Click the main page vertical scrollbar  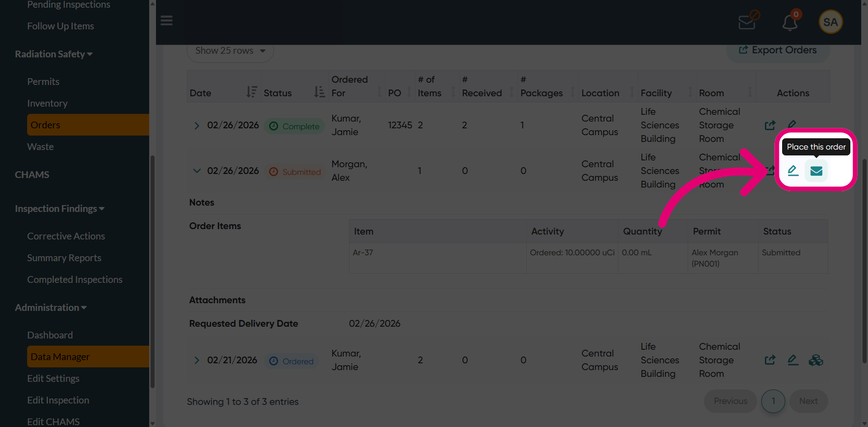(864, 261)
